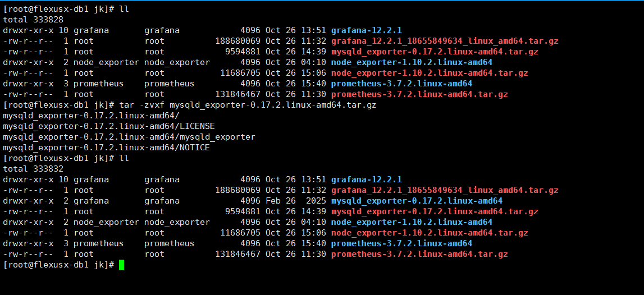Image resolution: width=644 pixels, height=295 pixels.
Task: Click the second "ll" command after tar output
Action: pos(124,158)
